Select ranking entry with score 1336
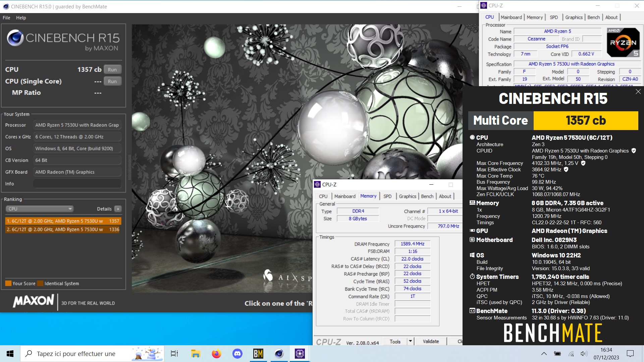 pos(63,229)
